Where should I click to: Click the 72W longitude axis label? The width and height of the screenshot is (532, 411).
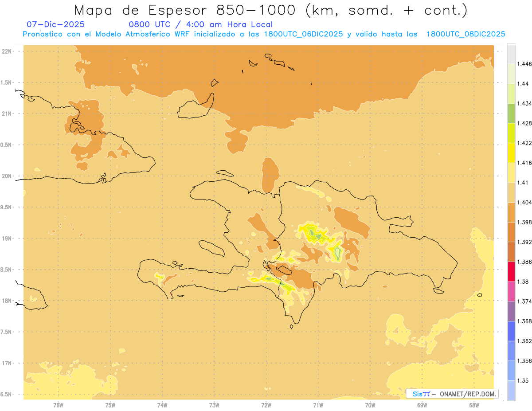coord(266,405)
